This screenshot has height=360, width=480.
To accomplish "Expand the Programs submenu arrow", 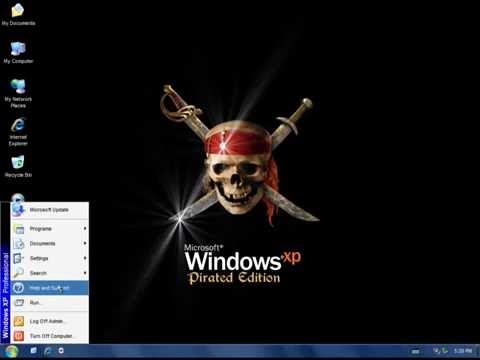I will (x=85, y=229).
